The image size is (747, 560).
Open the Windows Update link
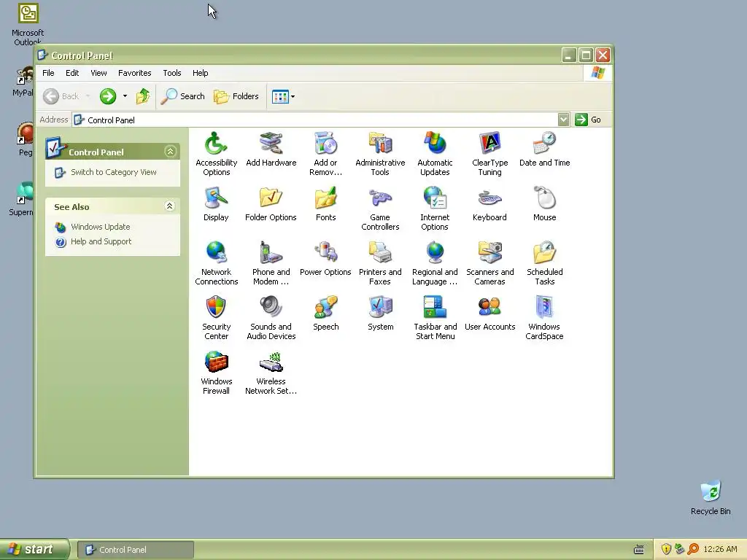coord(100,227)
